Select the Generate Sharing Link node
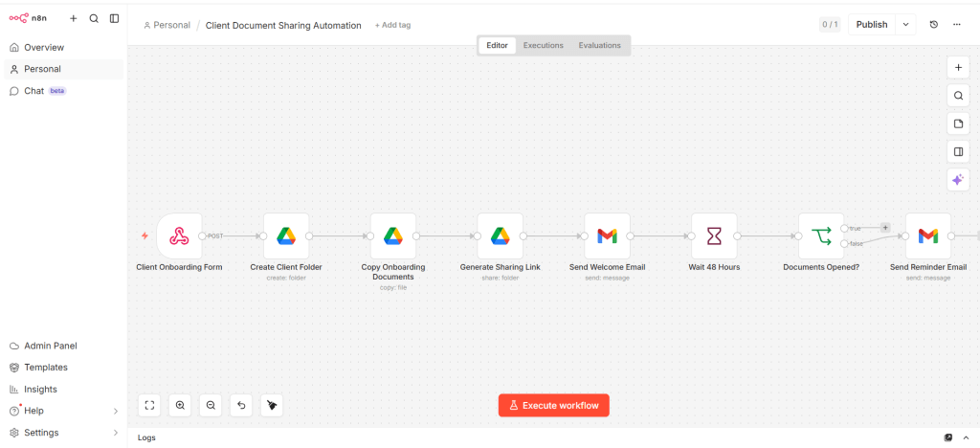 500,236
